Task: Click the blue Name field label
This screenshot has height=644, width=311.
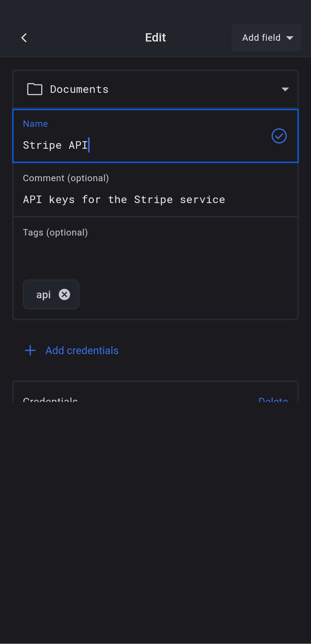Action: [36, 124]
